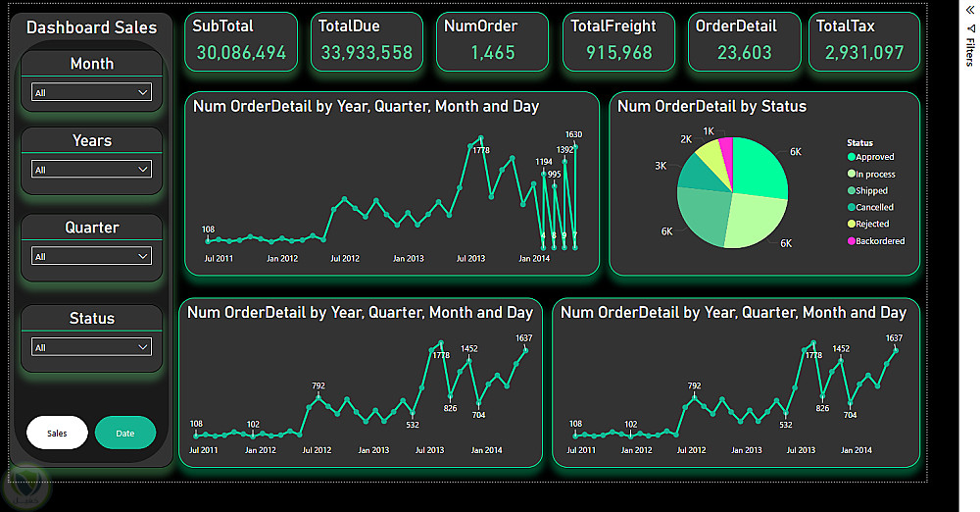Switch to the Date page button
This screenshot has width=980, height=512.
tap(125, 434)
